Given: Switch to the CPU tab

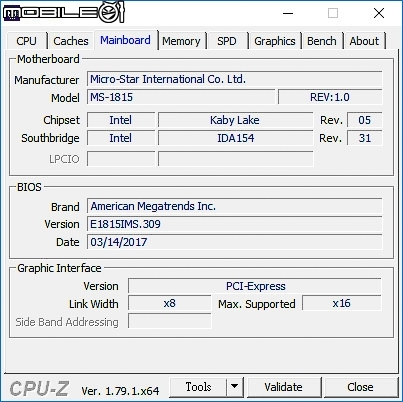Looking at the screenshot, I should (x=26, y=41).
